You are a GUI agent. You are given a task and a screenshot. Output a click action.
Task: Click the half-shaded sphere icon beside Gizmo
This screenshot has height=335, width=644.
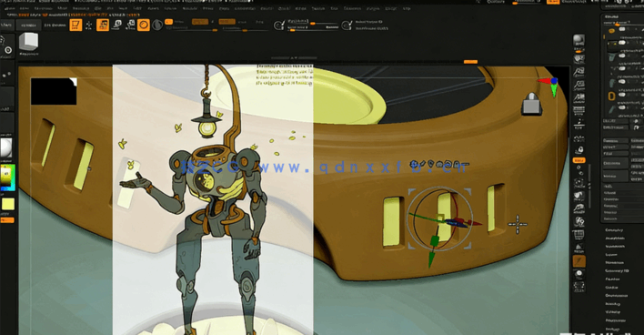[x=157, y=25]
